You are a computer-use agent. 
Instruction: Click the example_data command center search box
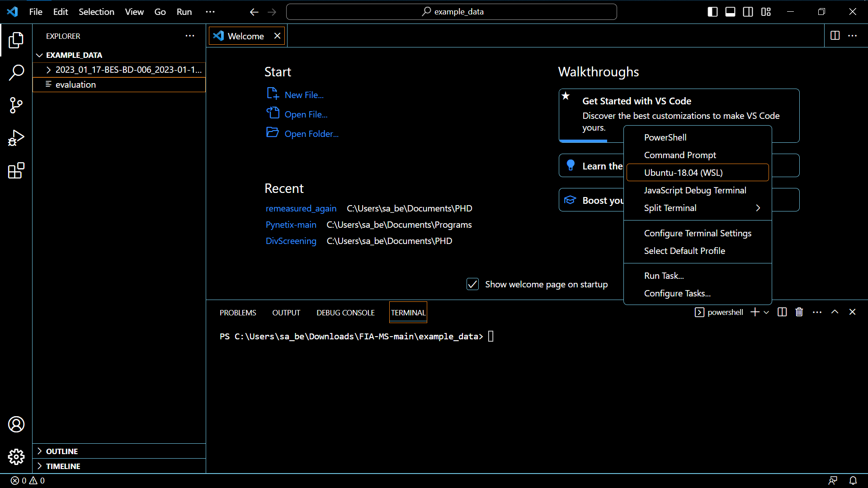[x=451, y=12]
